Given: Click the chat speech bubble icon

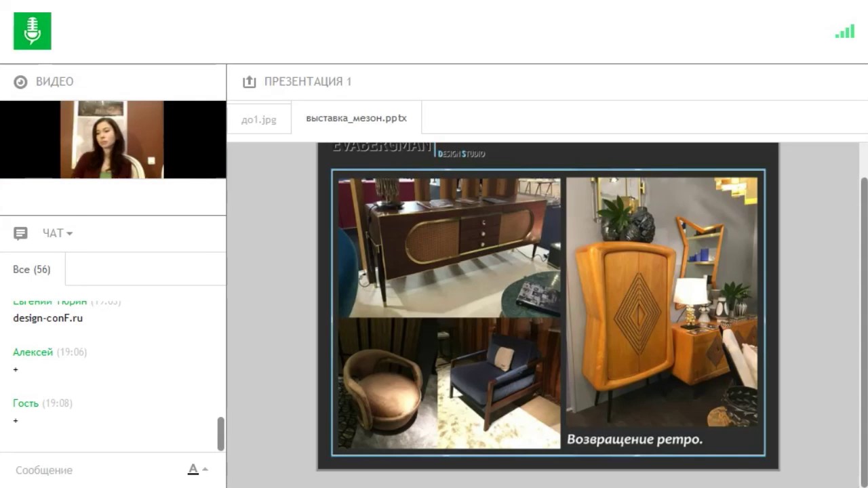Looking at the screenshot, I should click(x=20, y=233).
